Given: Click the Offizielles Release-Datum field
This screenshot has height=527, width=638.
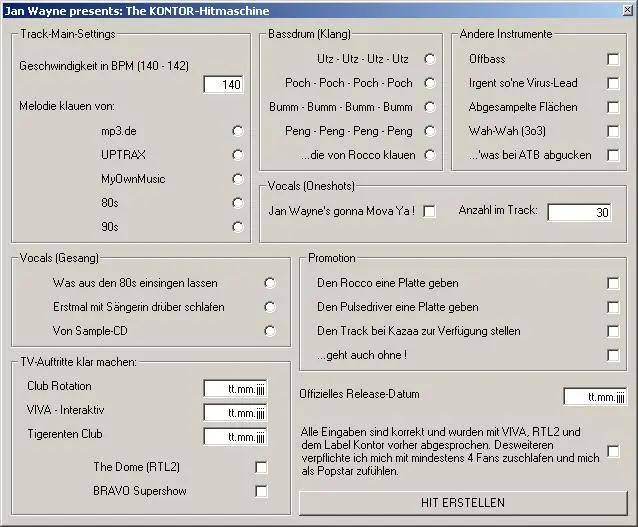Looking at the screenshot, I should tap(595, 397).
